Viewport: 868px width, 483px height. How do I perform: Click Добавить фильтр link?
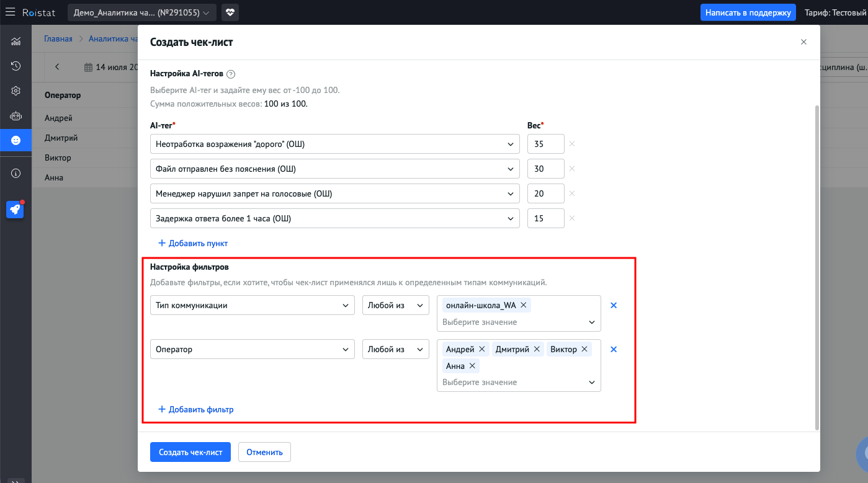tap(196, 409)
